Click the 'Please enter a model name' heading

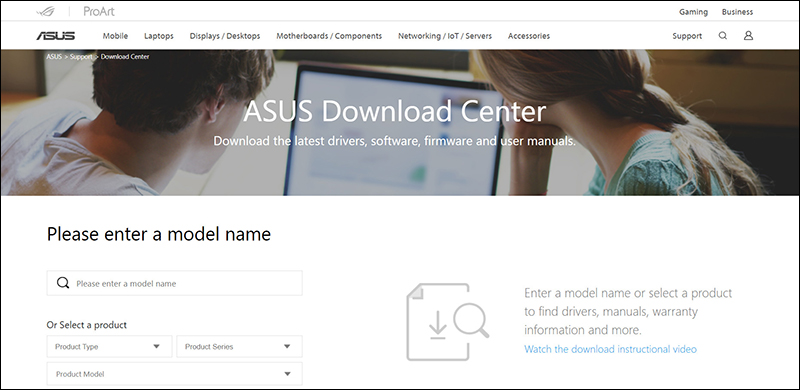(x=159, y=234)
